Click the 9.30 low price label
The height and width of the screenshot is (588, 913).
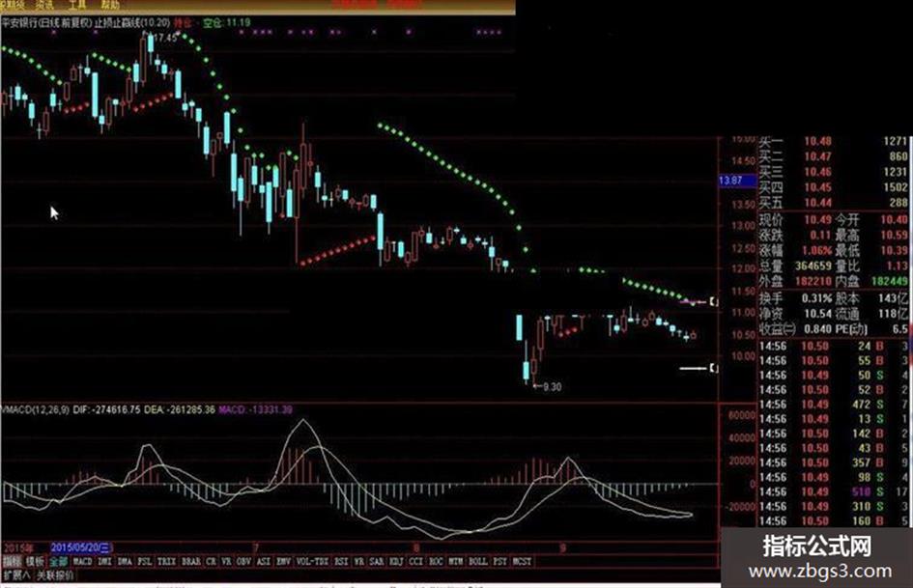pyautogui.click(x=552, y=386)
